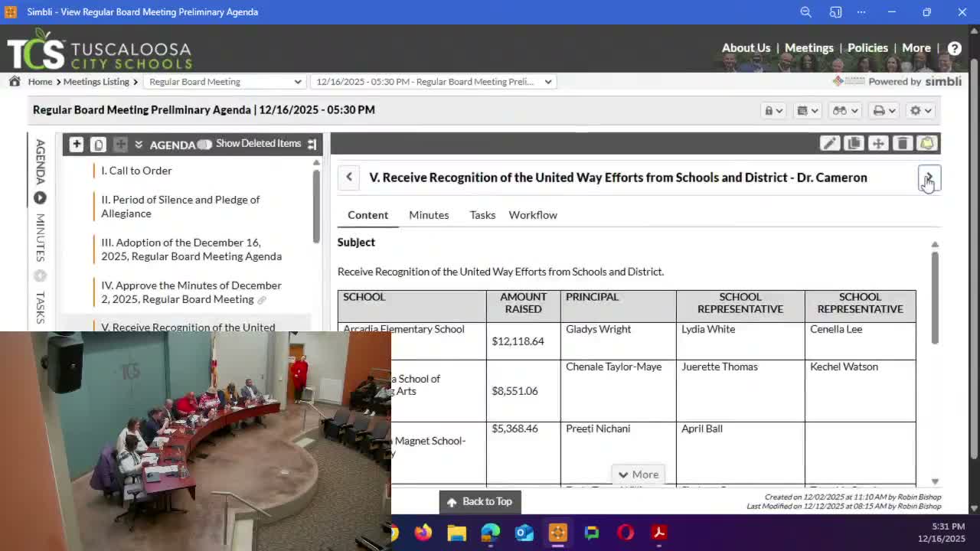Toggle the Show Deleted Items switch
The height and width of the screenshot is (551, 980).
[204, 144]
